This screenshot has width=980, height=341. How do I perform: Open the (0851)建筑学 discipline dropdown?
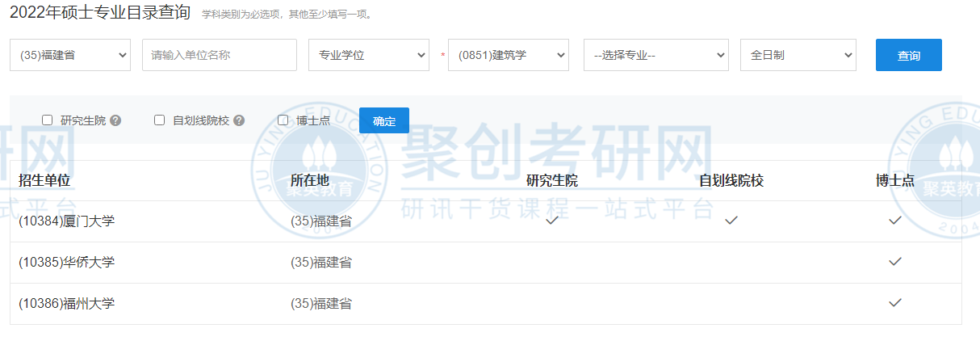509,55
